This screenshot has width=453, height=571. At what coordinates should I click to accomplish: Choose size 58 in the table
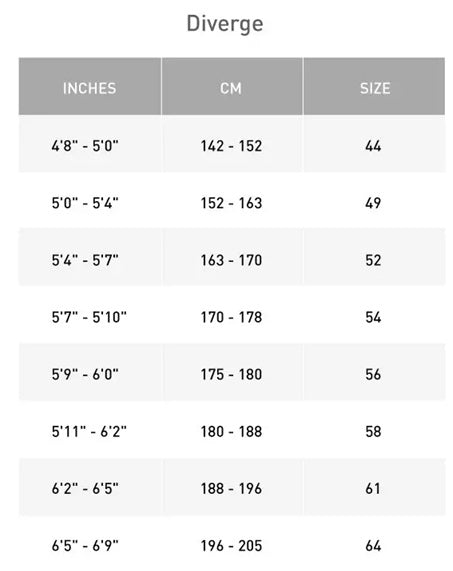click(373, 432)
